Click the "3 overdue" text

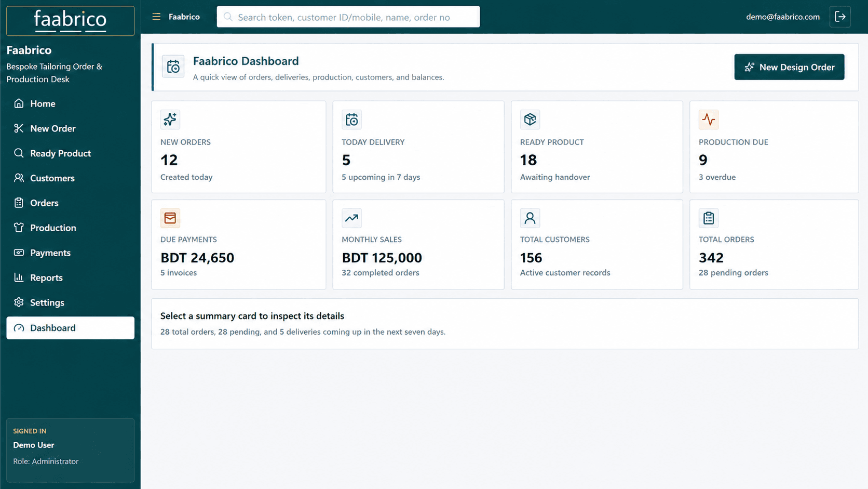coord(717,177)
